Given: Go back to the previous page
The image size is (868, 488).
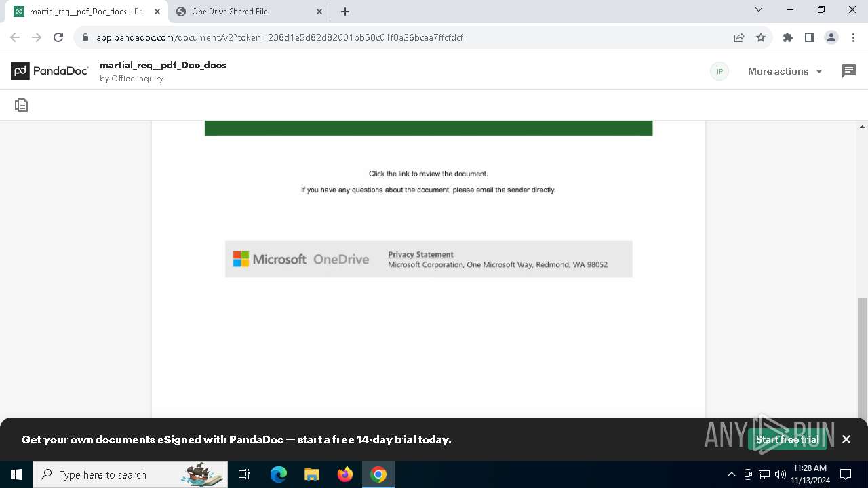Looking at the screenshot, I should [15, 37].
